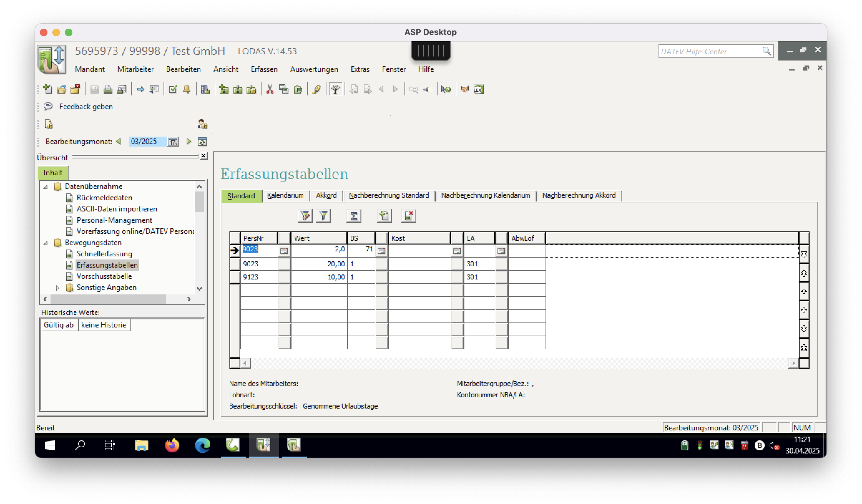Go to next Bearbeitungsmonat with green arrow

point(189,142)
